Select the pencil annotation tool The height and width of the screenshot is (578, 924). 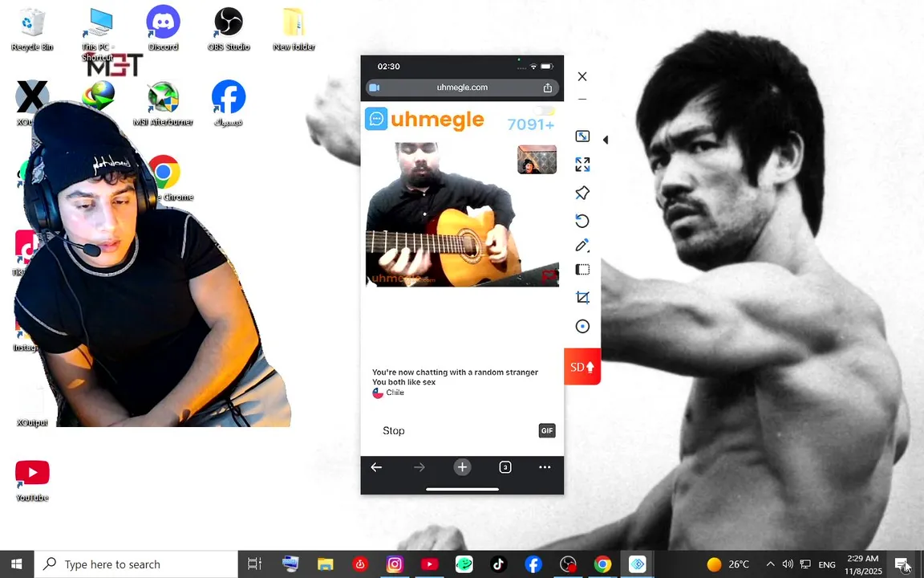coord(582,246)
